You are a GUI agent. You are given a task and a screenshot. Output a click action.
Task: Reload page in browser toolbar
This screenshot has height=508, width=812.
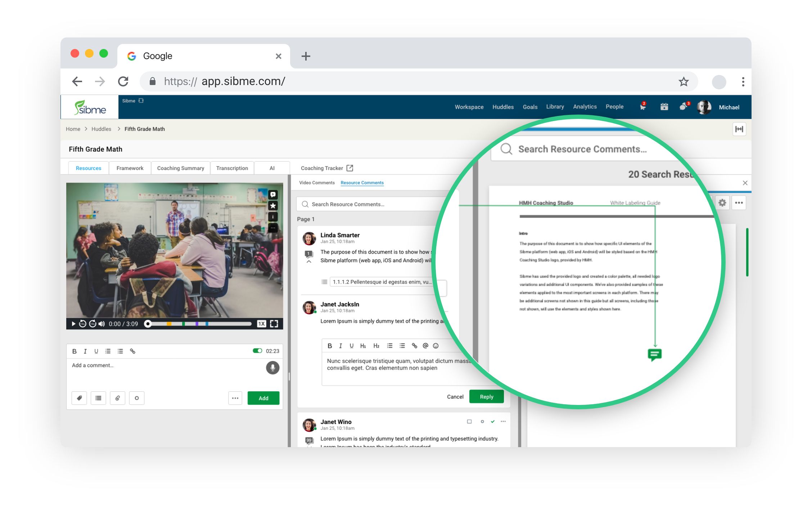pos(123,81)
